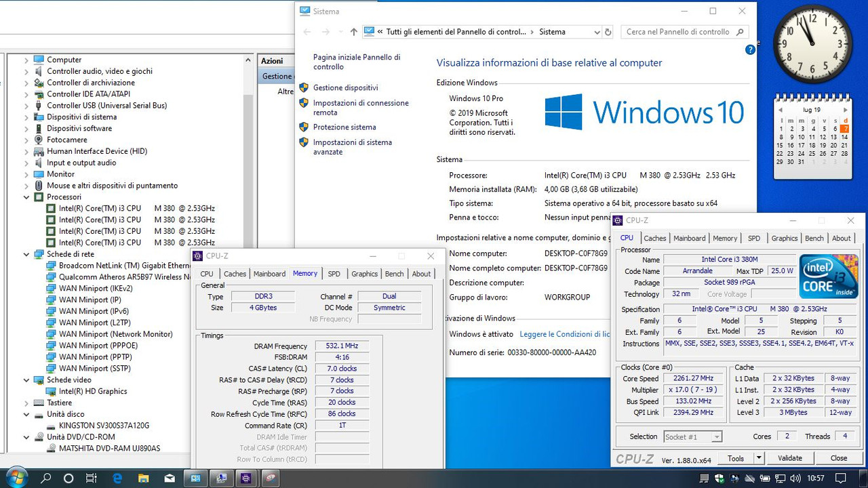The image size is (868, 488).
Task: Collapse the Schede di rete node
Action: tap(26, 254)
